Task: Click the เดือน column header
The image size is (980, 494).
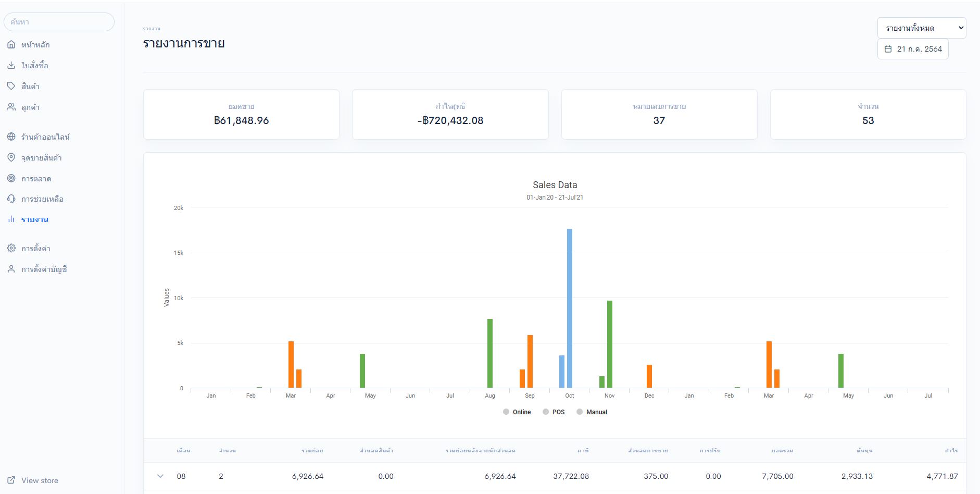Action: (x=183, y=450)
